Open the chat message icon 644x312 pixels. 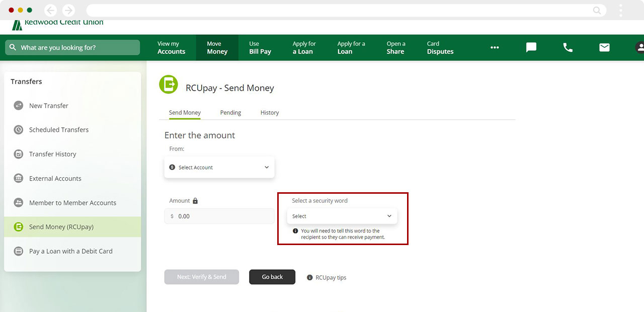tap(531, 47)
